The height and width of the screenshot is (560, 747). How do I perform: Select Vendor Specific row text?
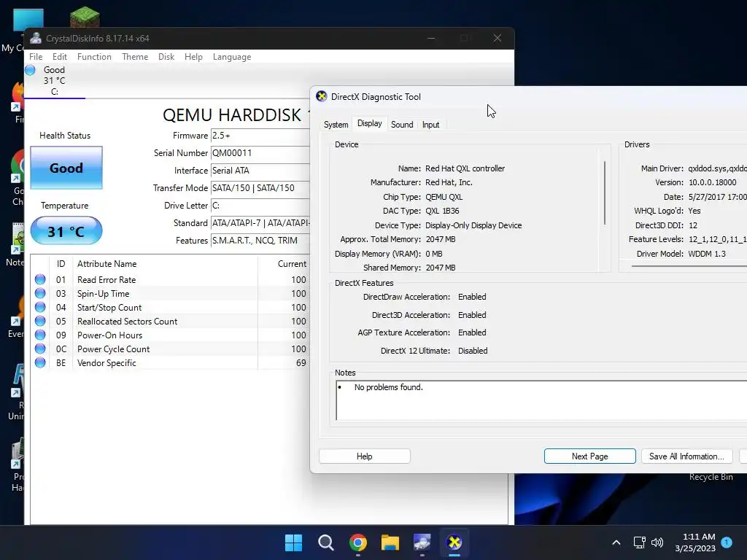(107, 363)
